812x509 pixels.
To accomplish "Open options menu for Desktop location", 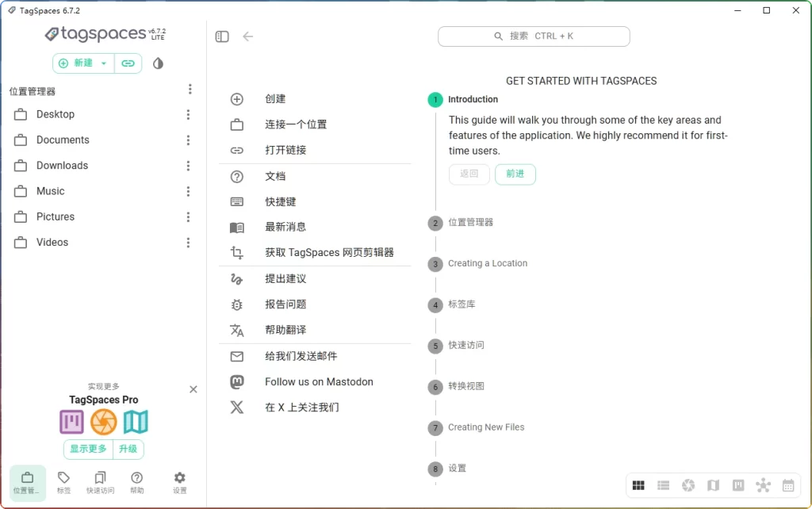I will (x=188, y=114).
